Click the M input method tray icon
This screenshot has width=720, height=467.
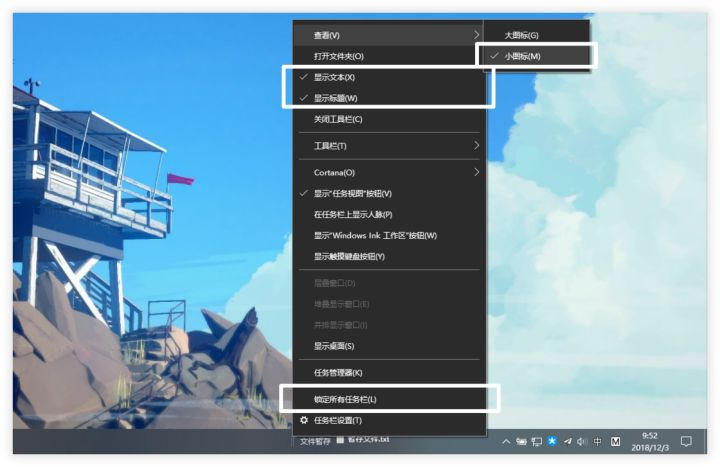coord(615,441)
